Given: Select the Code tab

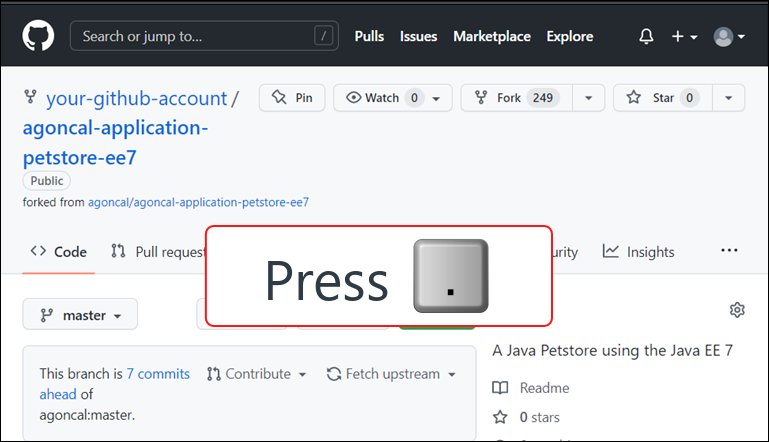Looking at the screenshot, I should point(59,252).
